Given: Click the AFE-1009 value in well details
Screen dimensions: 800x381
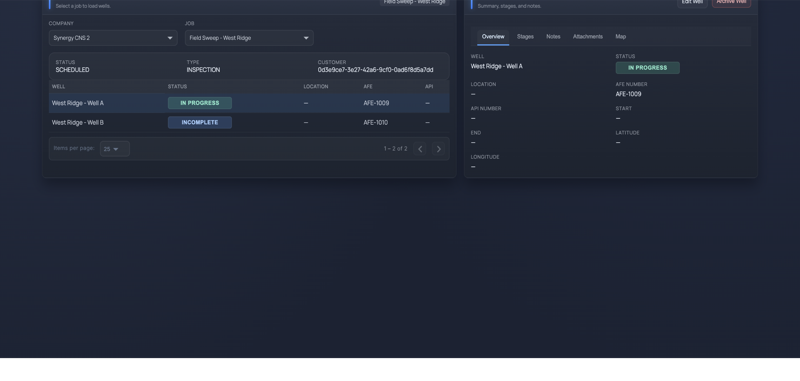Looking at the screenshot, I should pyautogui.click(x=629, y=94).
